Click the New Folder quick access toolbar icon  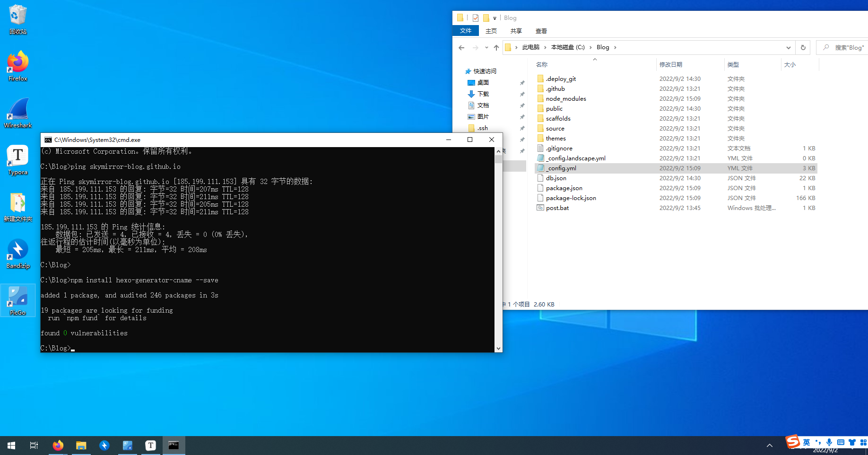486,18
